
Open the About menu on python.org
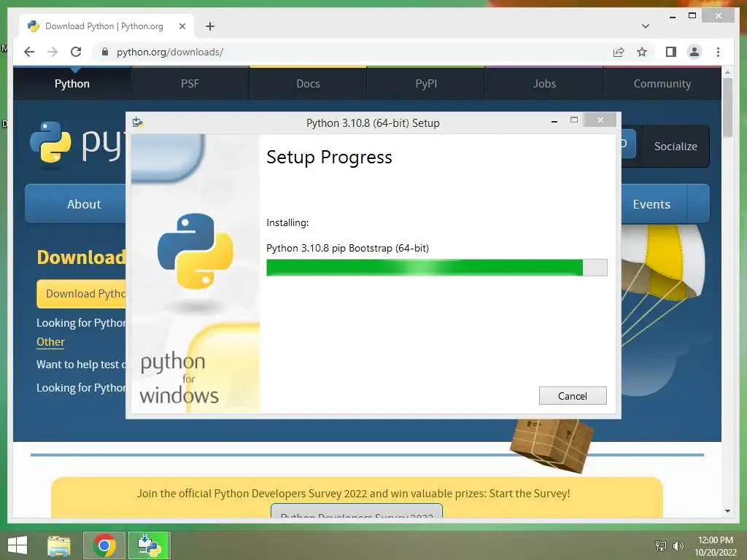[76, 204]
